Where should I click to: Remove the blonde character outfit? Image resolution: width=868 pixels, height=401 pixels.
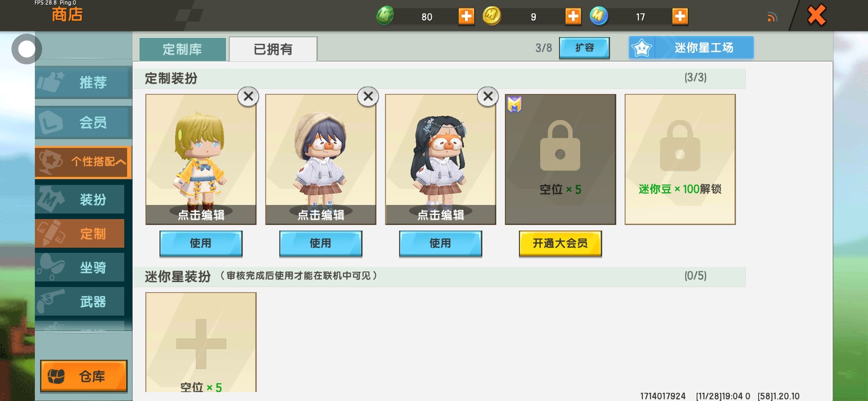pyautogui.click(x=248, y=97)
